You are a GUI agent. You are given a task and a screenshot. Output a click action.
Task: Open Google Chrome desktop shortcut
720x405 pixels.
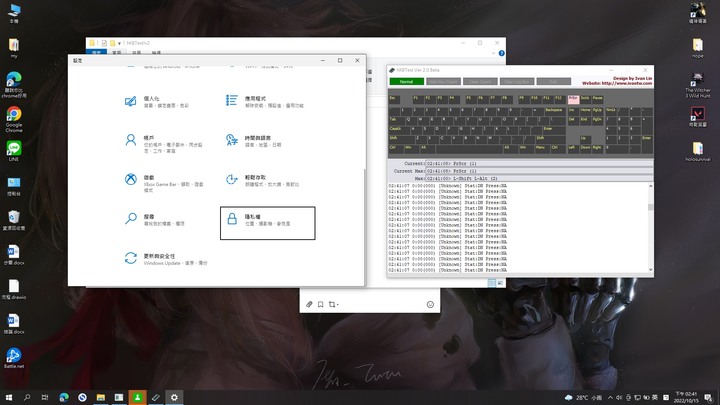14,119
